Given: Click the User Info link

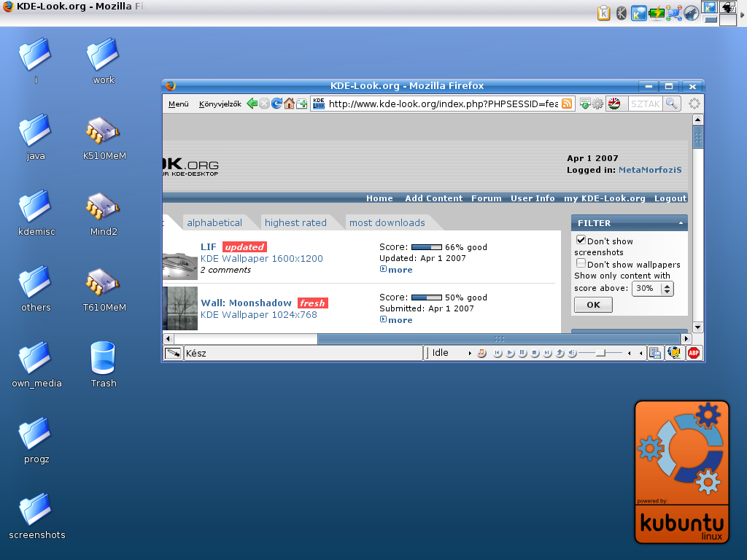Looking at the screenshot, I should click(533, 198).
